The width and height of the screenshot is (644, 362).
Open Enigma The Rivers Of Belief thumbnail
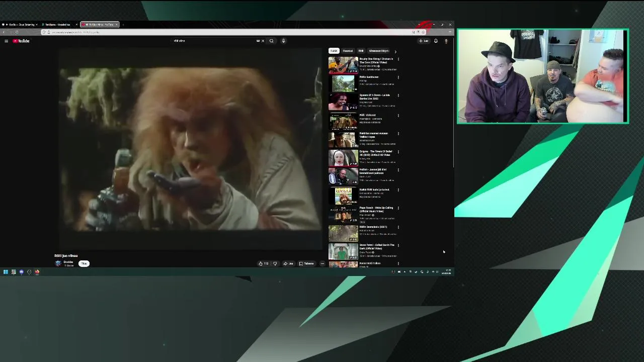[x=343, y=158]
